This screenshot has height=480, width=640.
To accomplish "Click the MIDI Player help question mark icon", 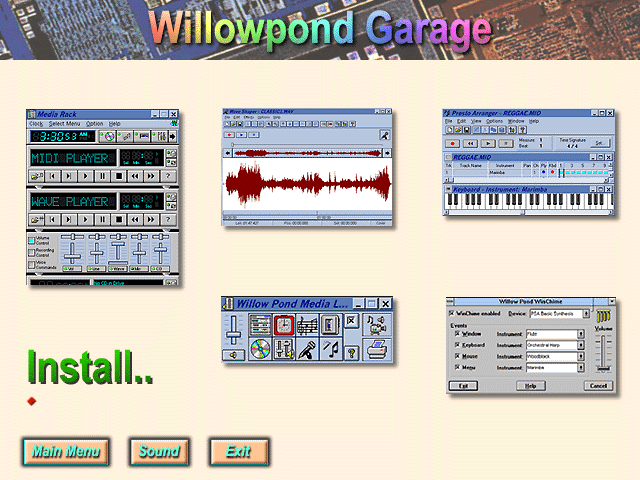I will tap(169, 176).
